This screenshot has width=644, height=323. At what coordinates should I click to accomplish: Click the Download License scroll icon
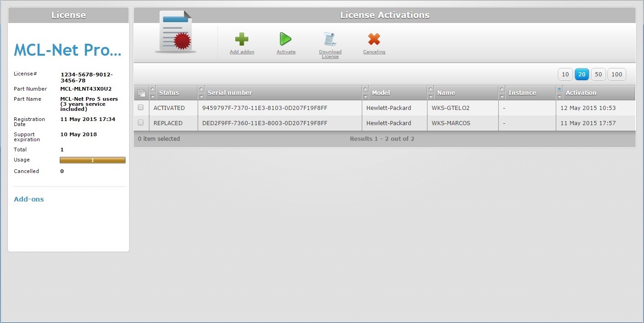tap(330, 39)
